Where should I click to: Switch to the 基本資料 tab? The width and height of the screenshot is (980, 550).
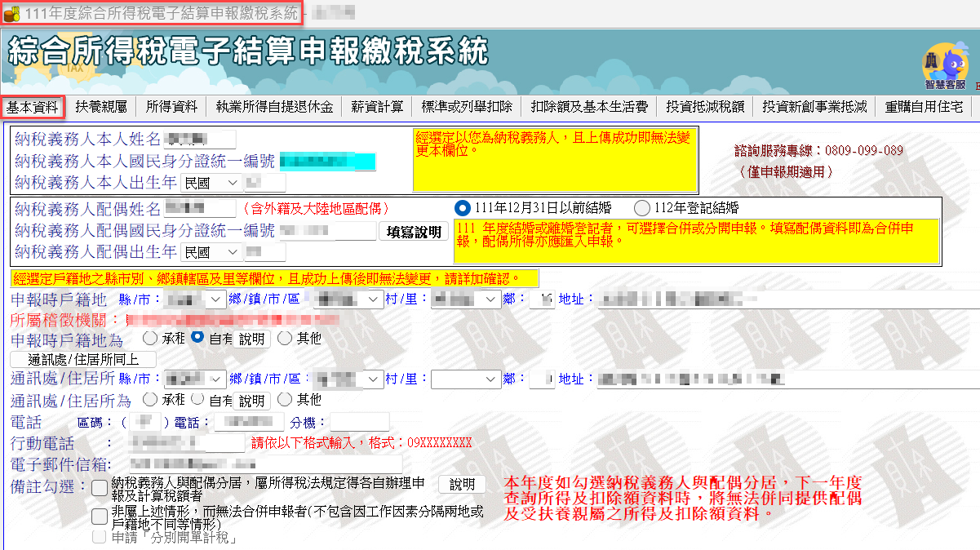click(x=33, y=107)
